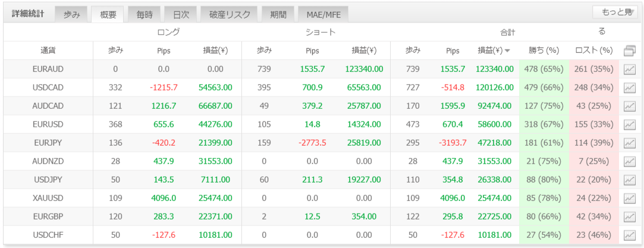Select the 期間 tab
644x248 pixels.
point(278,15)
